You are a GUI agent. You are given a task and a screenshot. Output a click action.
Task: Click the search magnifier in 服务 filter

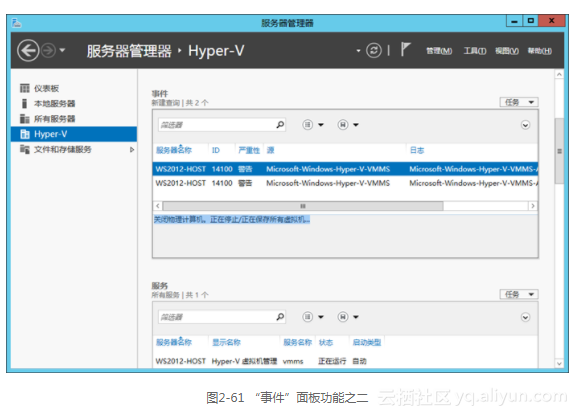click(x=280, y=317)
